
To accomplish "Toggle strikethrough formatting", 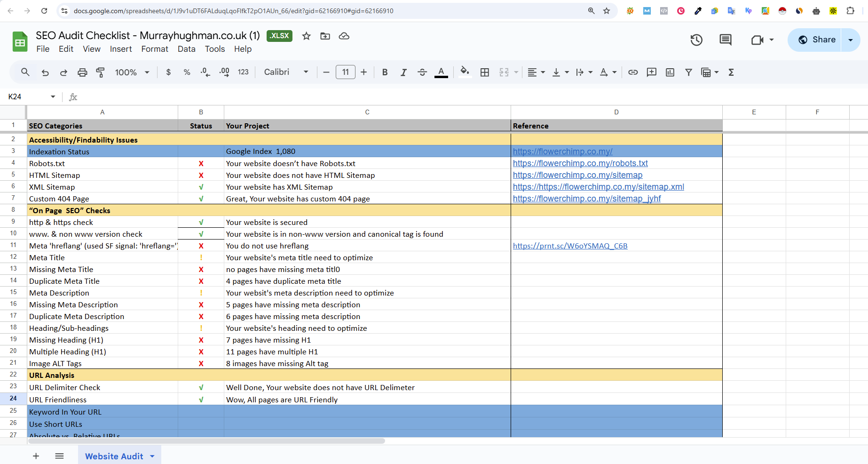I will pyautogui.click(x=422, y=72).
